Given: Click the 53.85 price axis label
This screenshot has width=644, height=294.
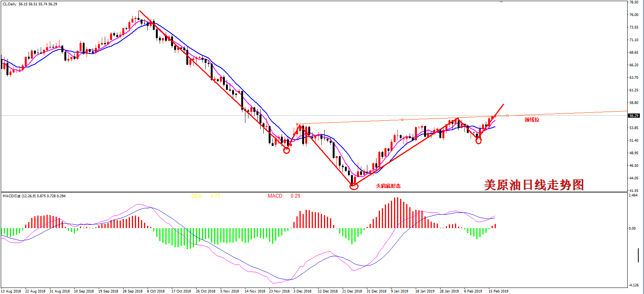Looking at the screenshot, I should (634, 128).
